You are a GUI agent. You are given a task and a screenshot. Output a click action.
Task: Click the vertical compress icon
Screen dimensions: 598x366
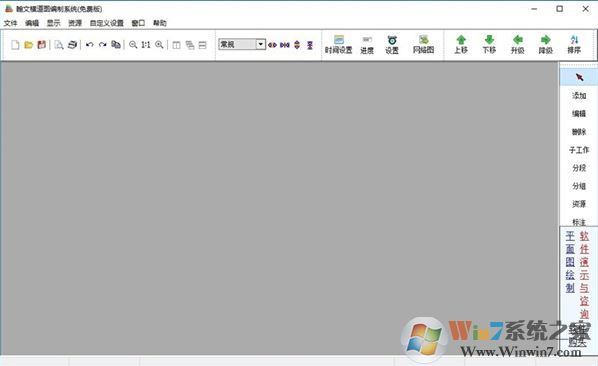click(310, 45)
